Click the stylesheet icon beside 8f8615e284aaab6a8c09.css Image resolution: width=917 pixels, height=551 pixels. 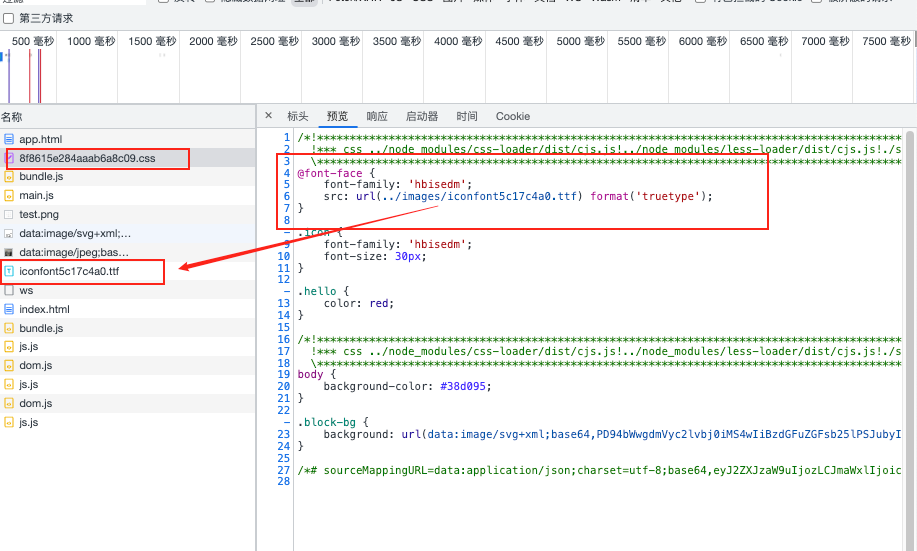(x=9, y=158)
